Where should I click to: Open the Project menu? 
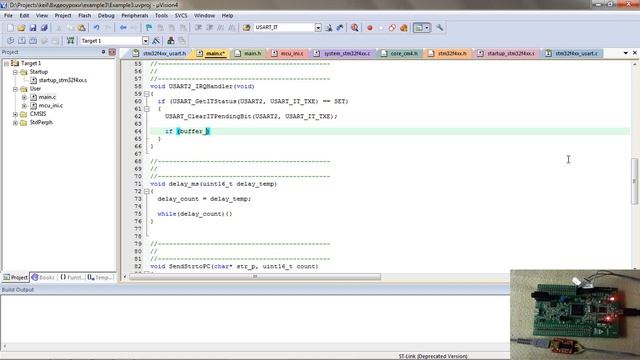63,16
